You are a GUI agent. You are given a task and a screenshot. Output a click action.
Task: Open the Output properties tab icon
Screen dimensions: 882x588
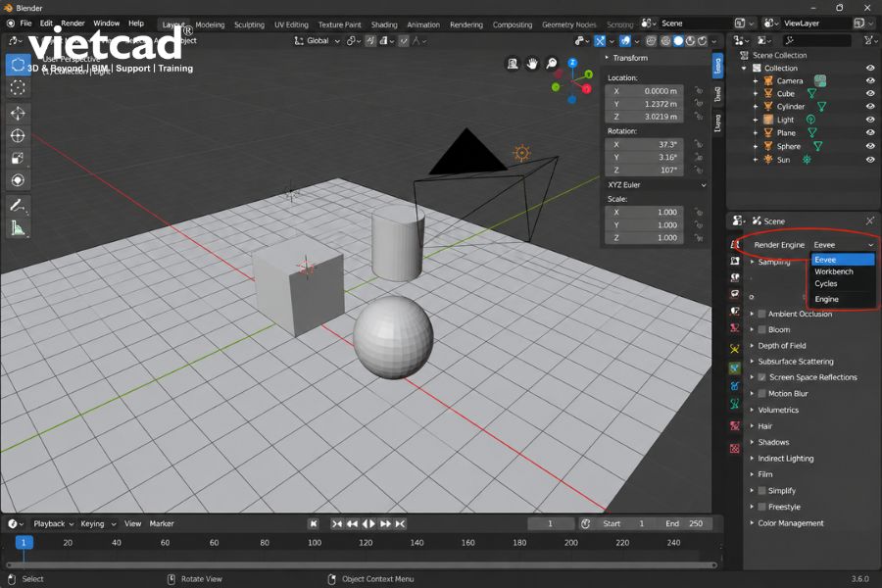[x=735, y=261]
